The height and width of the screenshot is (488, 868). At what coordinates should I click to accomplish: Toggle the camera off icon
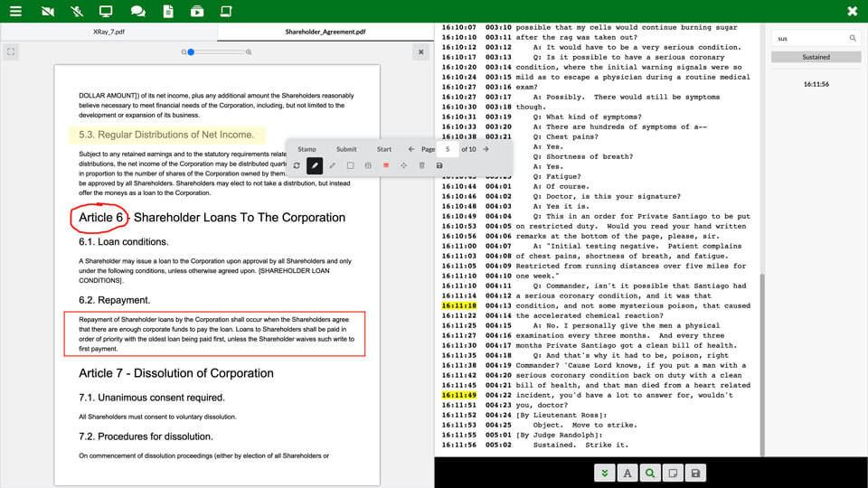pyautogui.click(x=48, y=11)
